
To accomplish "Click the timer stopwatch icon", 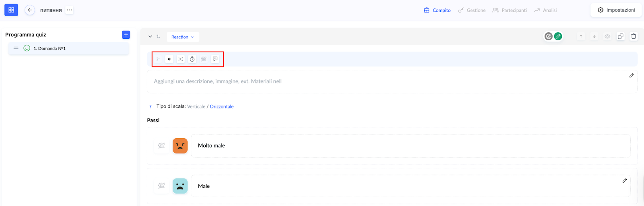I will point(192,59).
